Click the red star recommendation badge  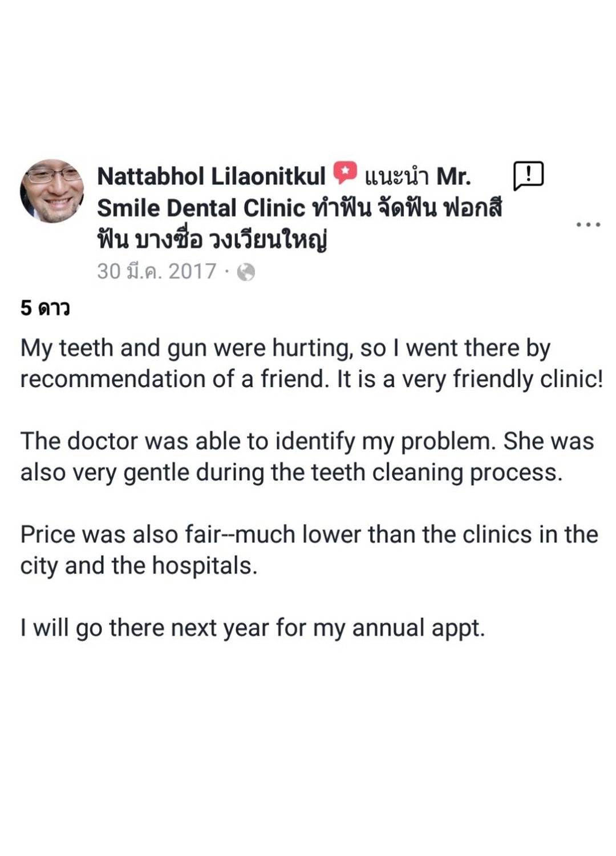[345, 173]
